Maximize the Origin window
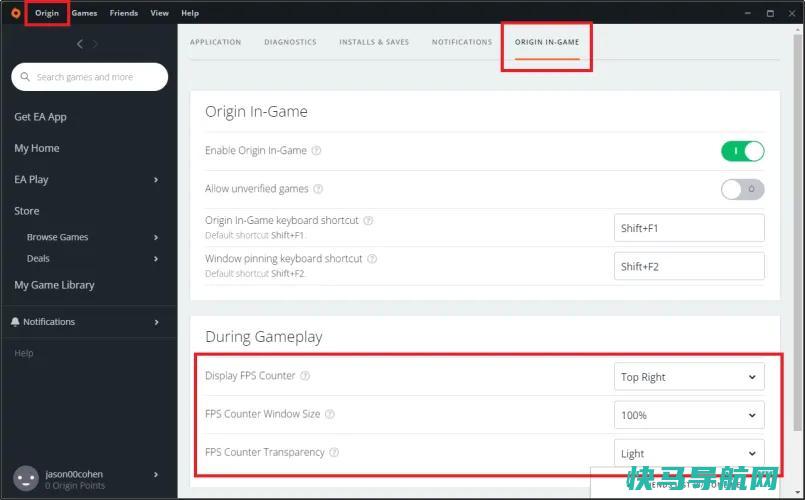The image size is (805, 500). pyautogui.click(x=770, y=13)
